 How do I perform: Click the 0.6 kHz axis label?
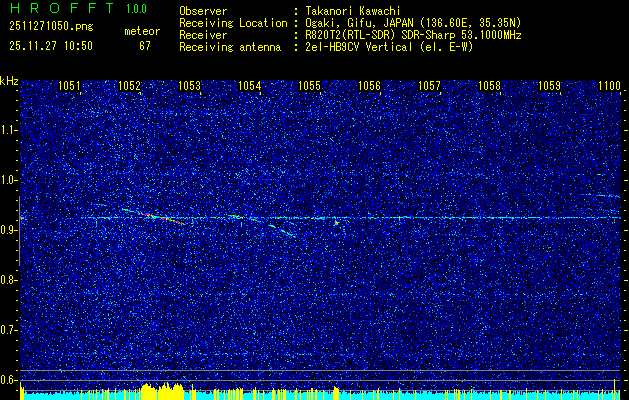coord(8,380)
